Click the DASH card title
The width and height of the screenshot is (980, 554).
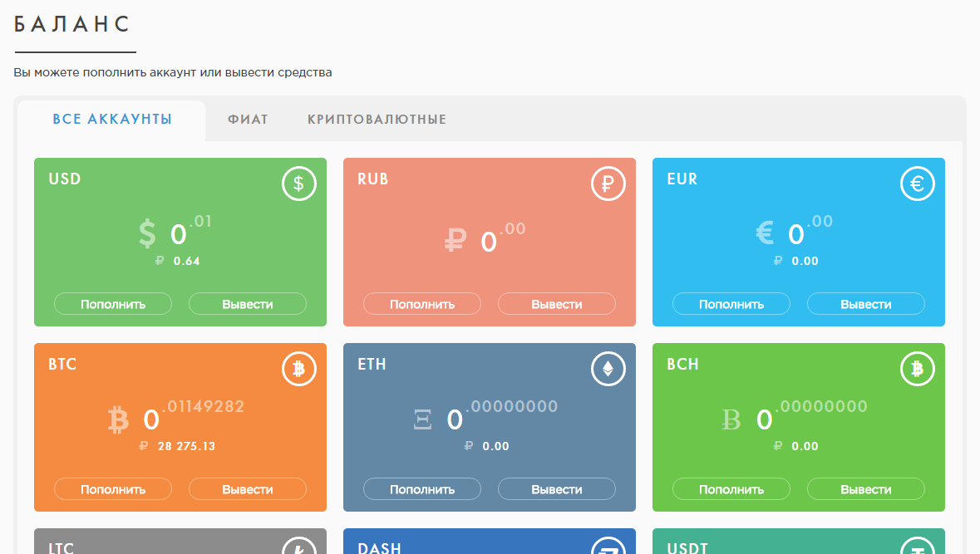tap(379, 547)
